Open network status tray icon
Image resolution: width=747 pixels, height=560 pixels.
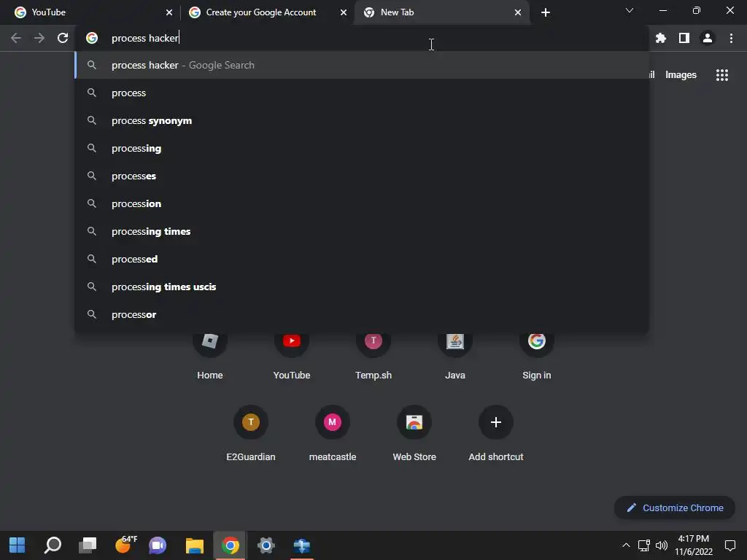tap(643, 545)
